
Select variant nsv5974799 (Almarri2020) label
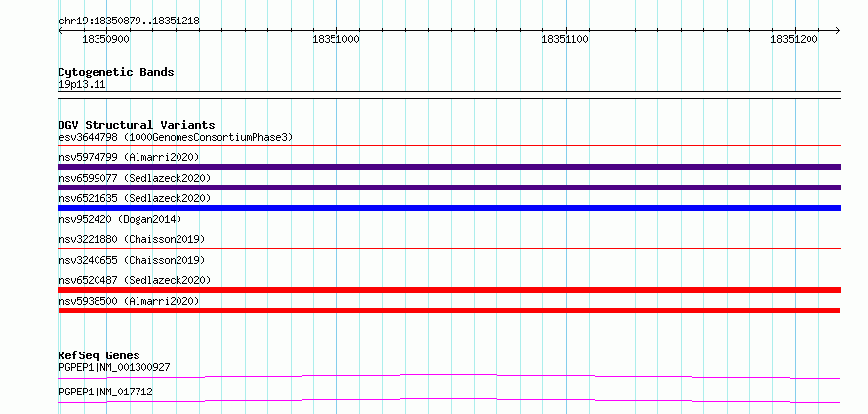tap(129, 157)
